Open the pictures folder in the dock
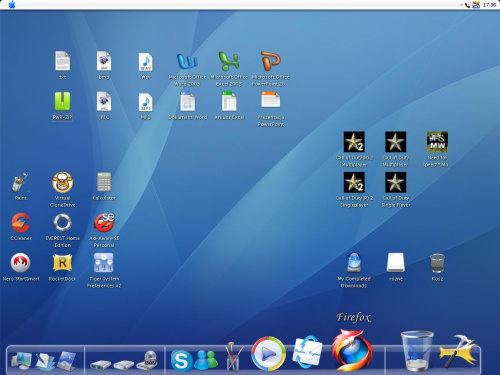This screenshot has height=375, width=500. 67,361
